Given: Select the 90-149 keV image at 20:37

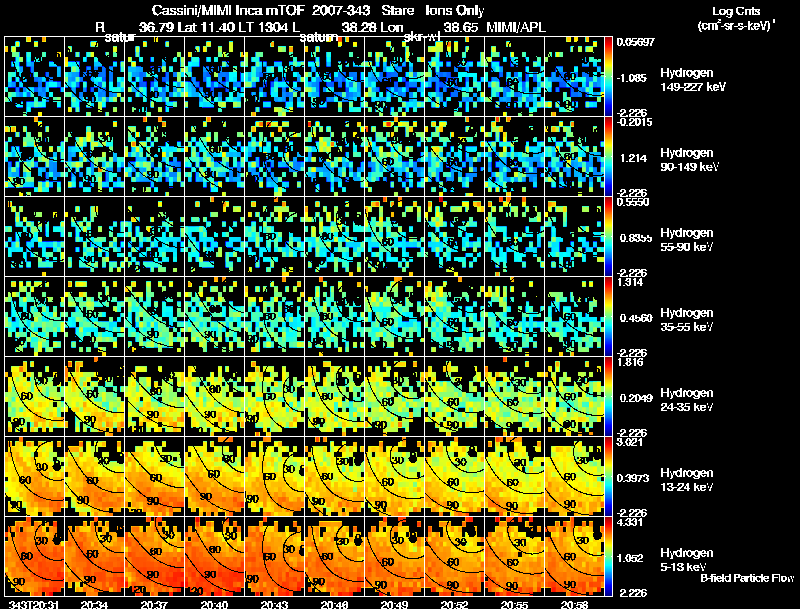Looking at the screenshot, I should pyautogui.click(x=155, y=157).
